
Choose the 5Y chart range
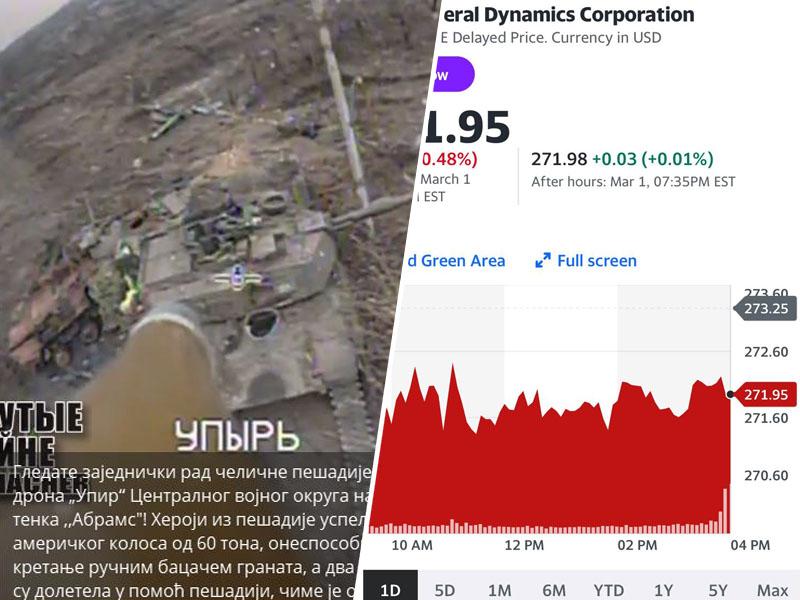718,590
